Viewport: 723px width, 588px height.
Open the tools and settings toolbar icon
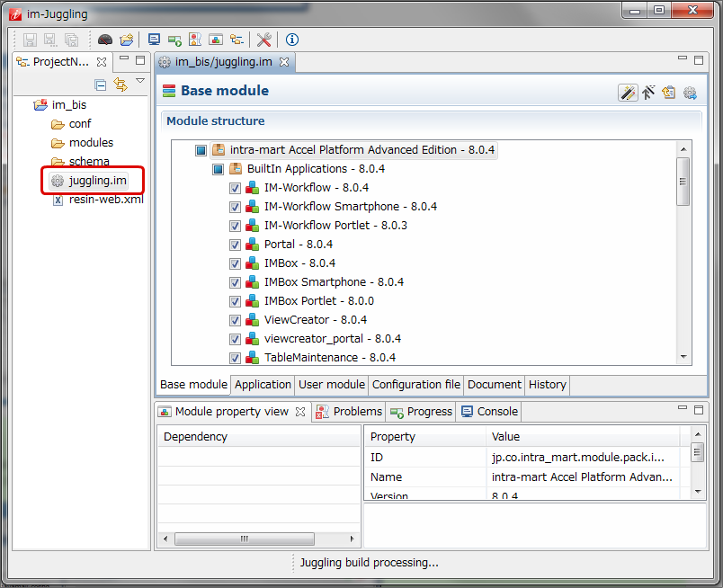tap(263, 40)
